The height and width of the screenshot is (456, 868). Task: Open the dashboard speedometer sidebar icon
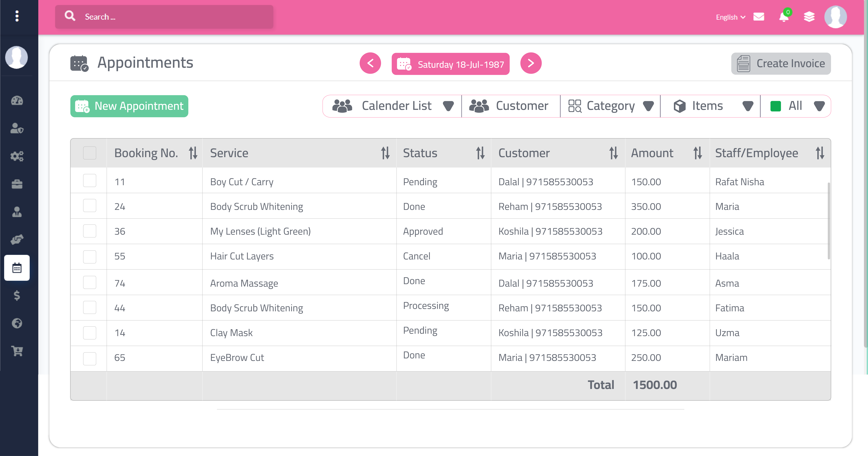(17, 100)
